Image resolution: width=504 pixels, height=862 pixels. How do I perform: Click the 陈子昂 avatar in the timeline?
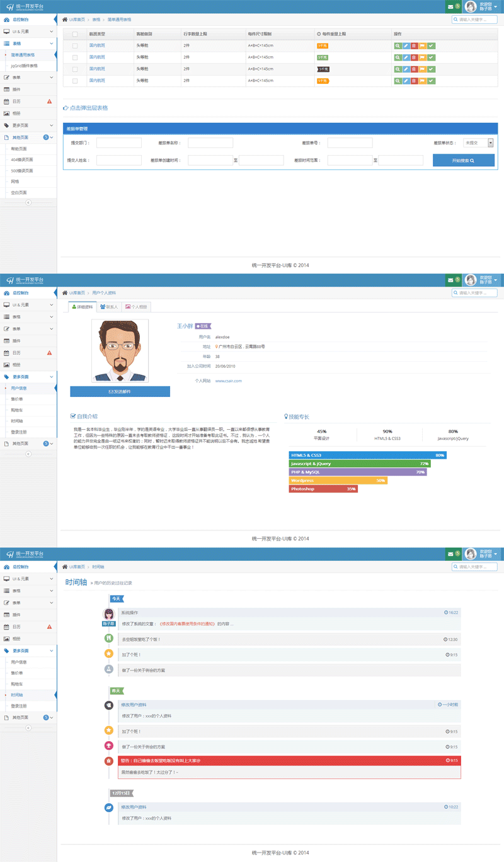110,614
